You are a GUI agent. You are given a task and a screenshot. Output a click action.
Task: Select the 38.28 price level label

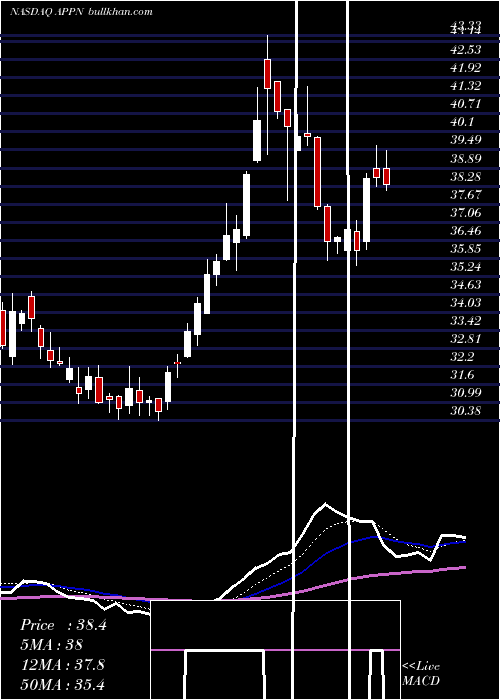[466, 177]
